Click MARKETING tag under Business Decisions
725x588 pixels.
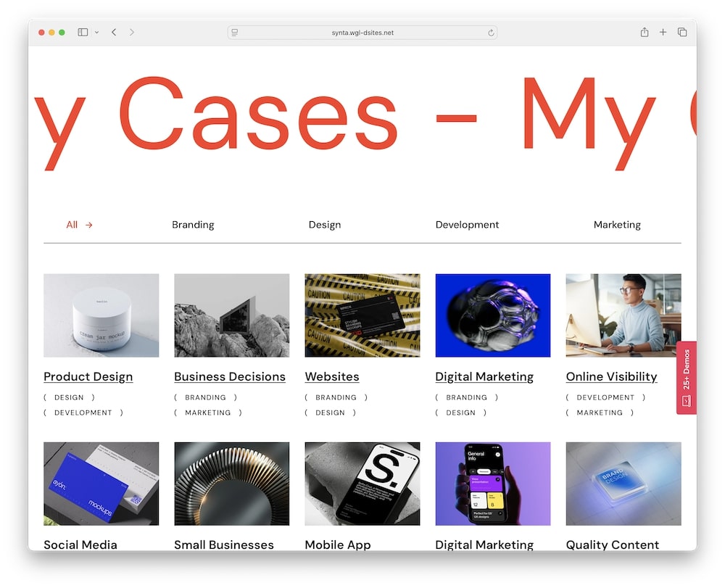coord(207,413)
